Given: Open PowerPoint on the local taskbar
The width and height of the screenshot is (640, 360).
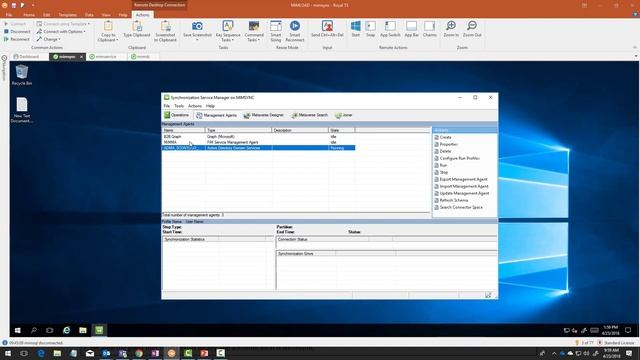Looking at the screenshot, I should [x=204, y=353].
